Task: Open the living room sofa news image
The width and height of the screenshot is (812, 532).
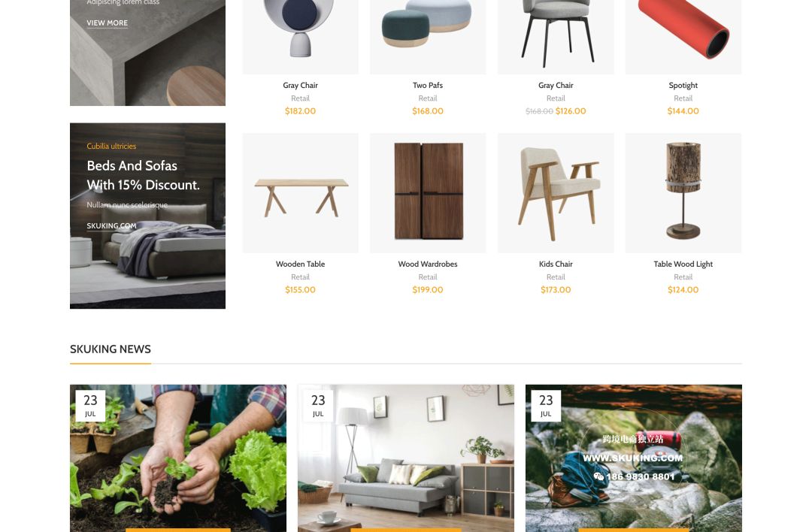Action: 406,458
